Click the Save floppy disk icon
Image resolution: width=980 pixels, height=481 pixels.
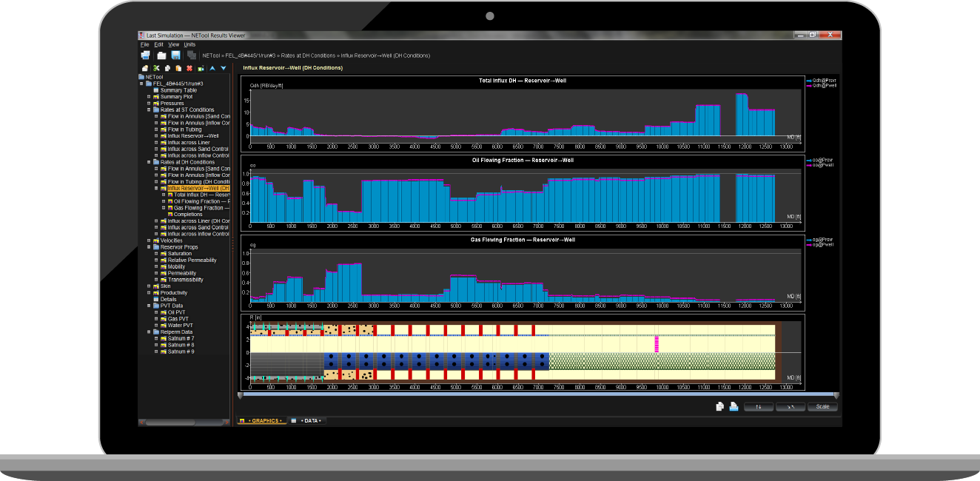(x=176, y=55)
